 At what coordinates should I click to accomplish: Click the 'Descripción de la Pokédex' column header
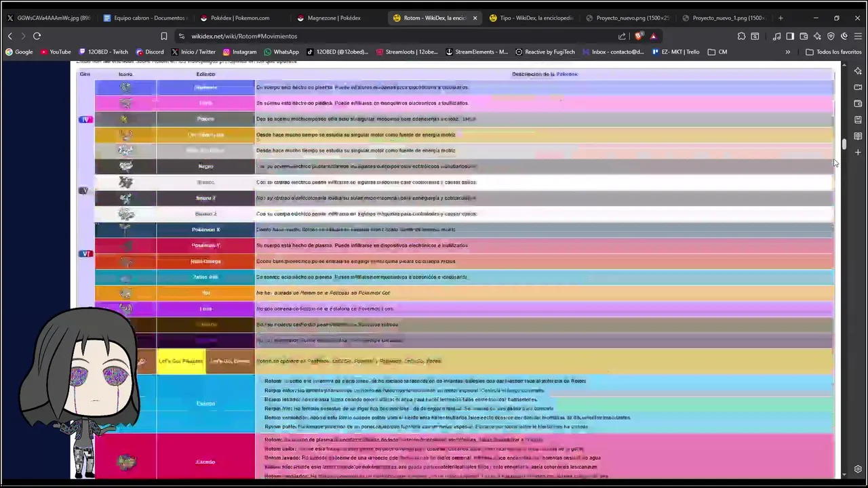[x=545, y=74]
